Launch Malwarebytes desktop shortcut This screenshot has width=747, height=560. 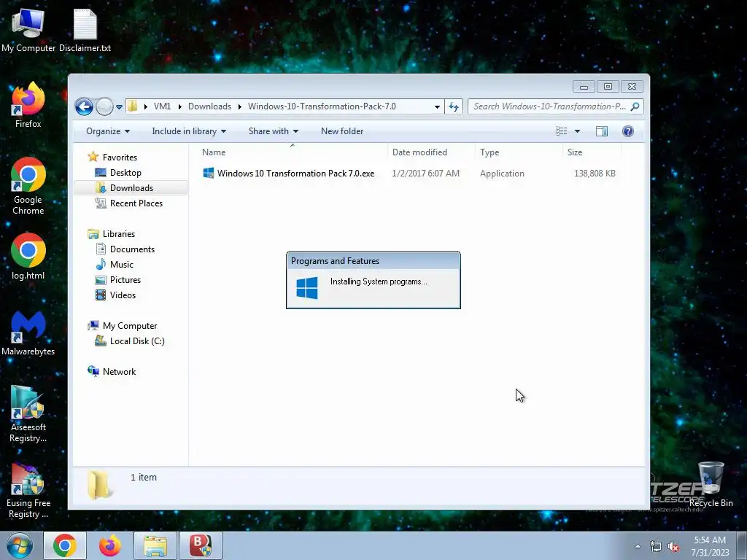tap(28, 332)
